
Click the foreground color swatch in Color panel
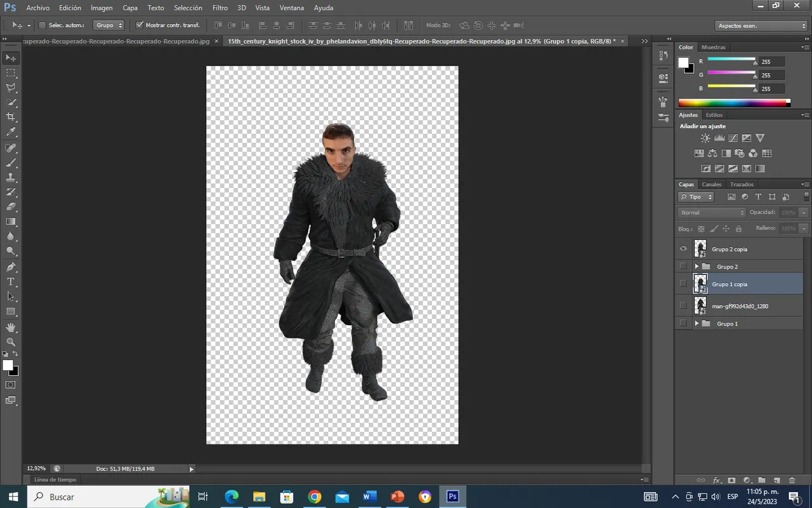point(683,62)
